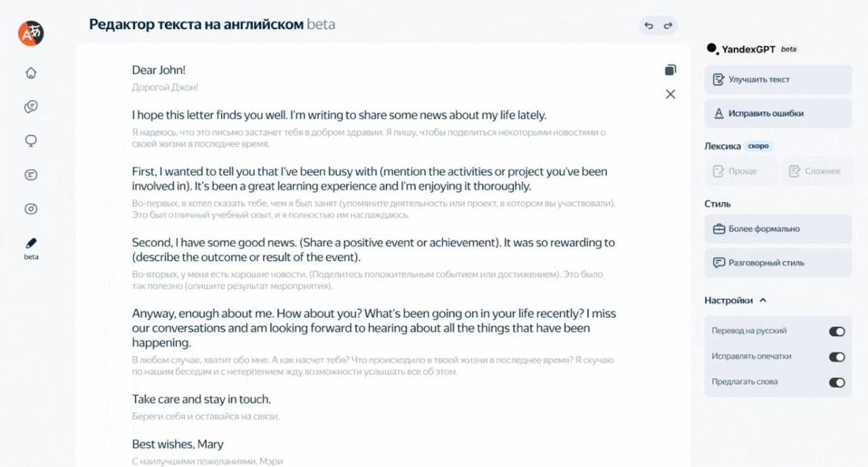Copy the letter text to clipboard
Viewport: 868px width, 467px height.
click(671, 70)
